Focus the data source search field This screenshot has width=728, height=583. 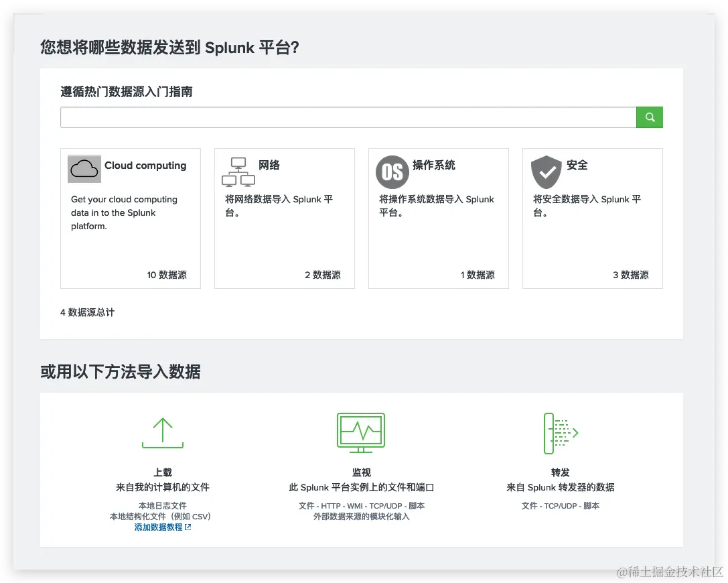point(348,117)
